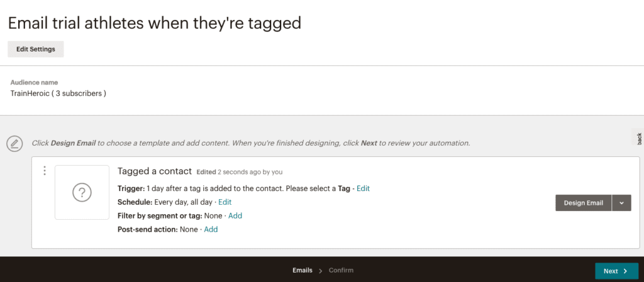Click the question mark email thumbnail placeholder
The image size is (644, 282).
coord(82,192)
